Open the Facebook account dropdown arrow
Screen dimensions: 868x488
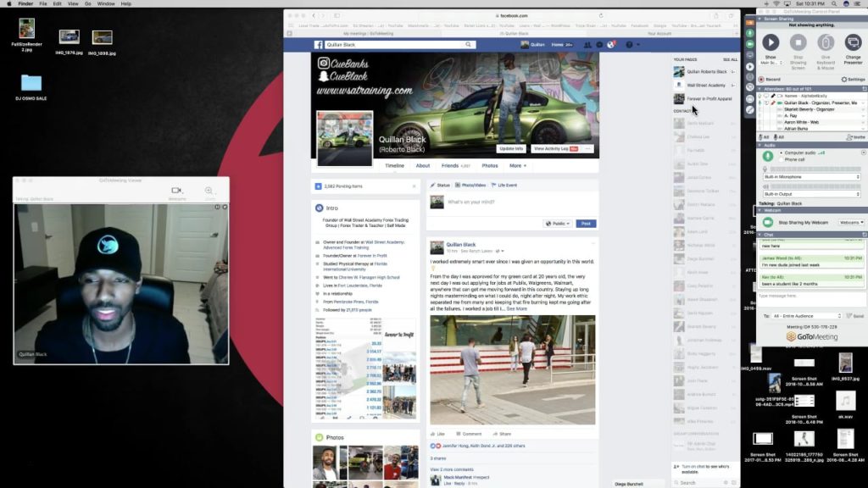pos(638,45)
